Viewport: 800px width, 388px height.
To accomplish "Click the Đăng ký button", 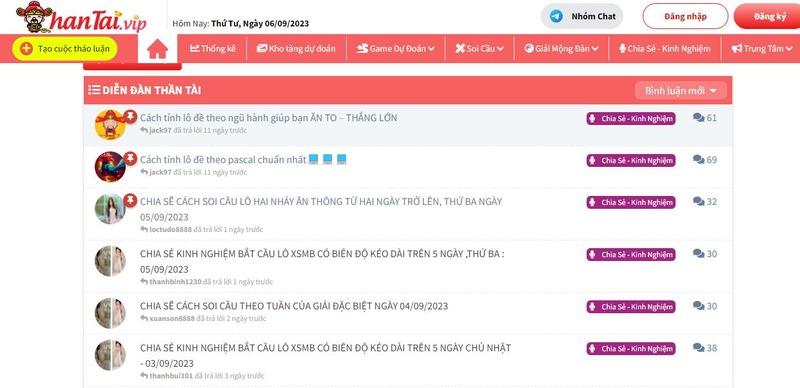I will (x=768, y=16).
